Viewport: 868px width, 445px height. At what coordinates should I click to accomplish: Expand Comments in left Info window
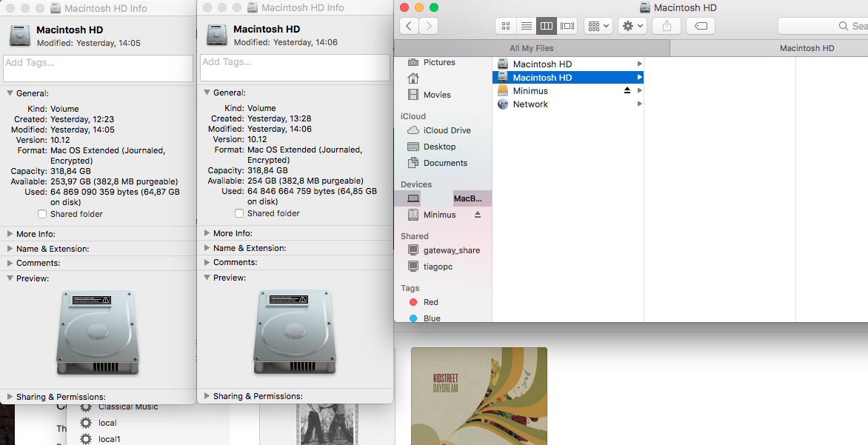pyautogui.click(x=10, y=264)
